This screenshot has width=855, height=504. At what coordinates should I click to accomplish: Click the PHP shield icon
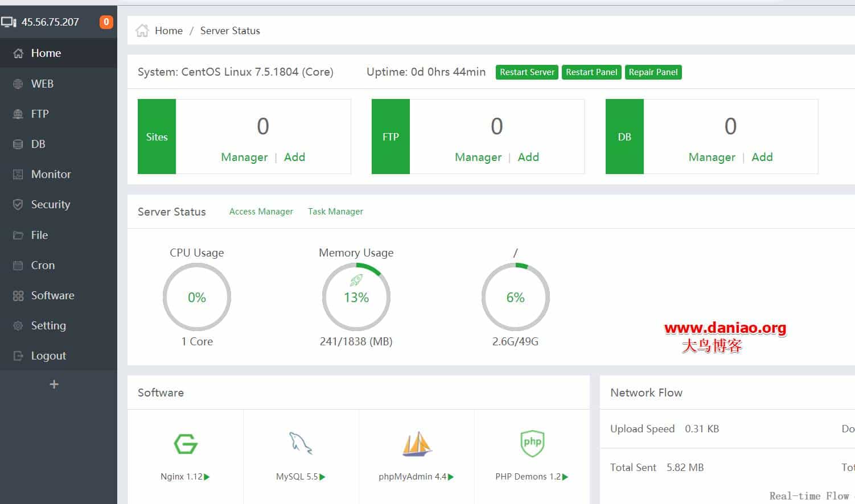click(x=532, y=443)
